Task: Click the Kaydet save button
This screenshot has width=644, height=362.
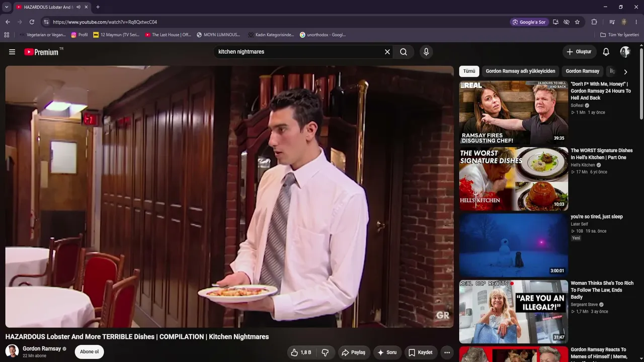Action: 421,352
